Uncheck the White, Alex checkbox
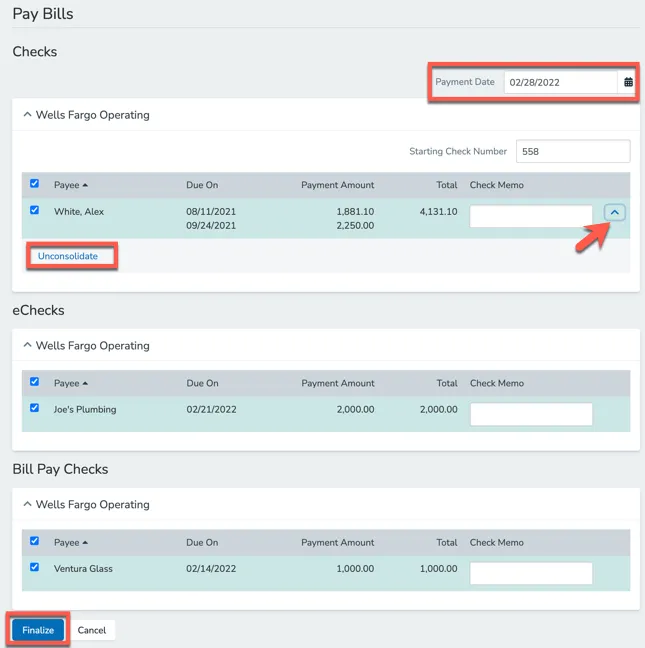Viewport: 645px width, 648px height. click(35, 210)
